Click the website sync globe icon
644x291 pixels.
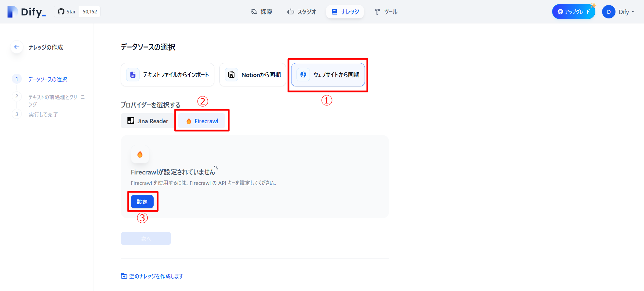[303, 75]
